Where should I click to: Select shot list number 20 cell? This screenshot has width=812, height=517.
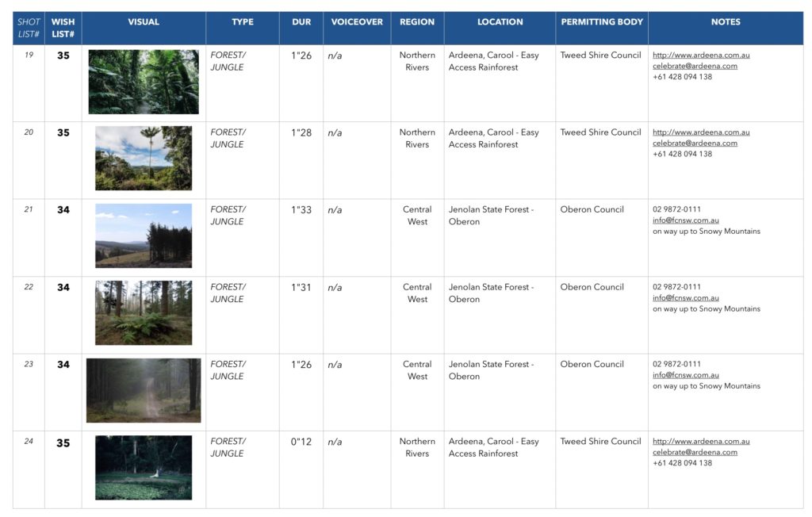pyautogui.click(x=29, y=161)
